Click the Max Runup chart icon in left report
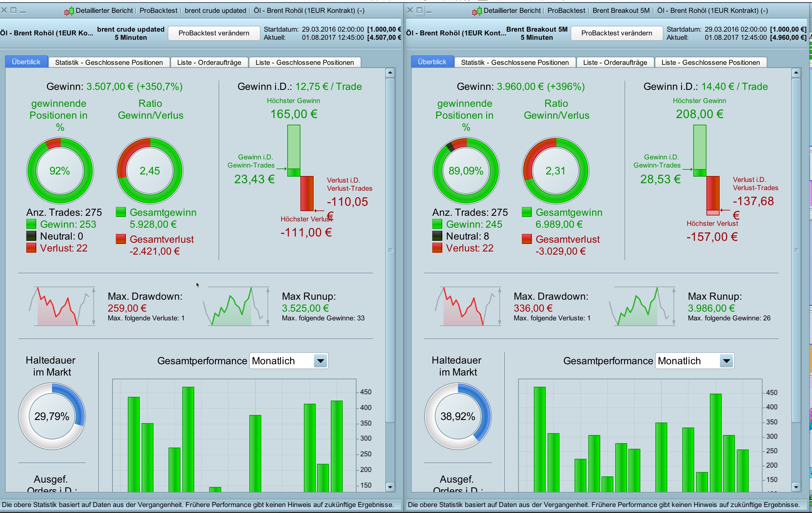Image resolution: width=812 pixels, height=513 pixels. point(236,306)
